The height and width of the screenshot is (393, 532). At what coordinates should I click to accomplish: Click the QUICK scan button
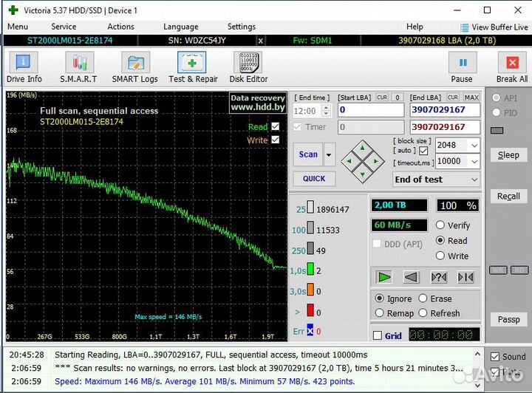pos(313,178)
